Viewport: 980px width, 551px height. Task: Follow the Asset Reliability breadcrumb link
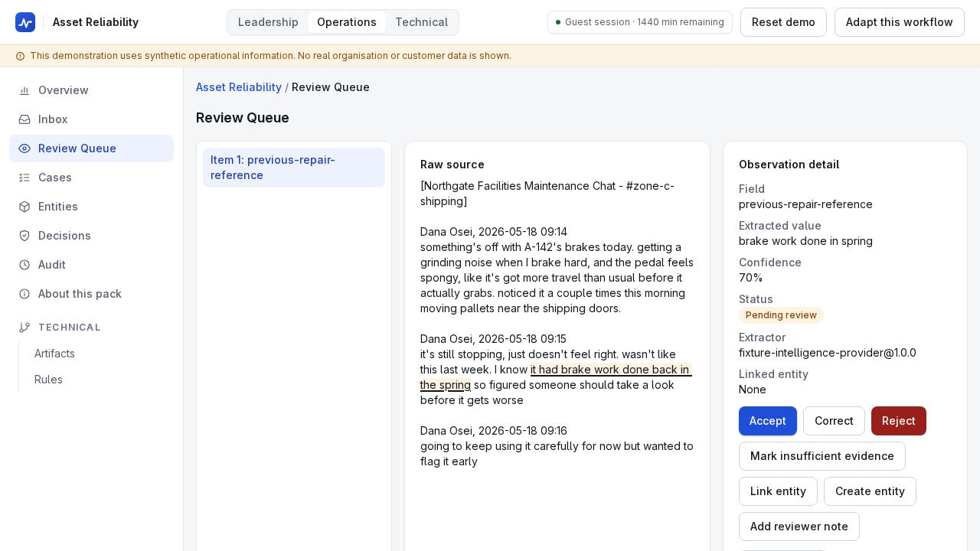point(239,87)
